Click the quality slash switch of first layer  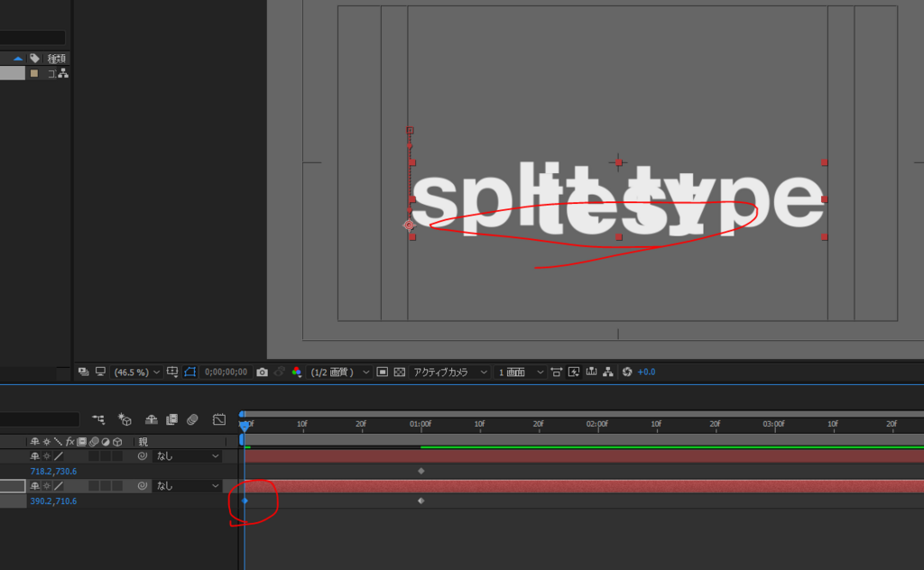[59, 455]
